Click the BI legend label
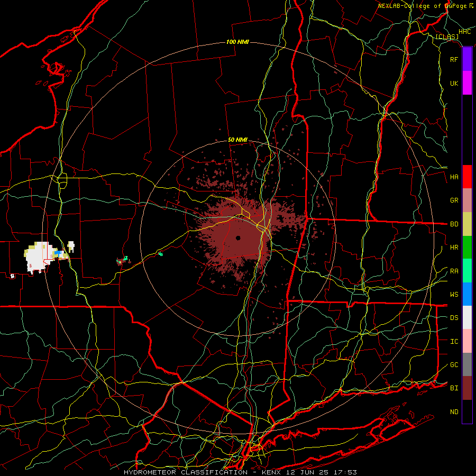The width and height of the screenshot is (476, 476). (x=454, y=388)
